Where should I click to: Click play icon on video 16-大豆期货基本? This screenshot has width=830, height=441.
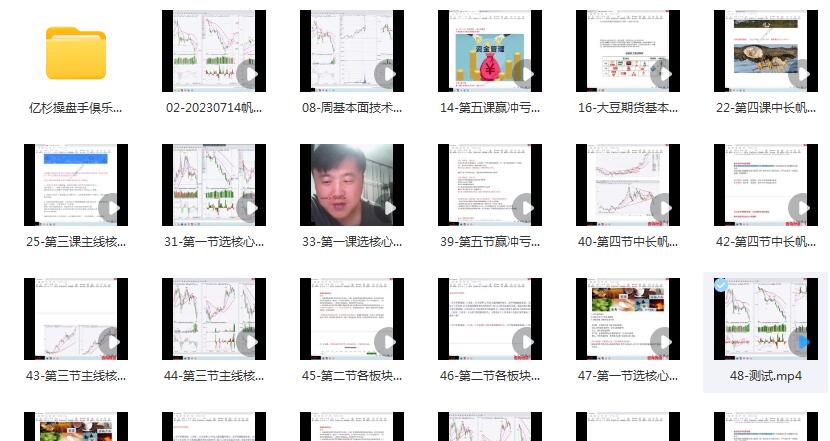662,74
